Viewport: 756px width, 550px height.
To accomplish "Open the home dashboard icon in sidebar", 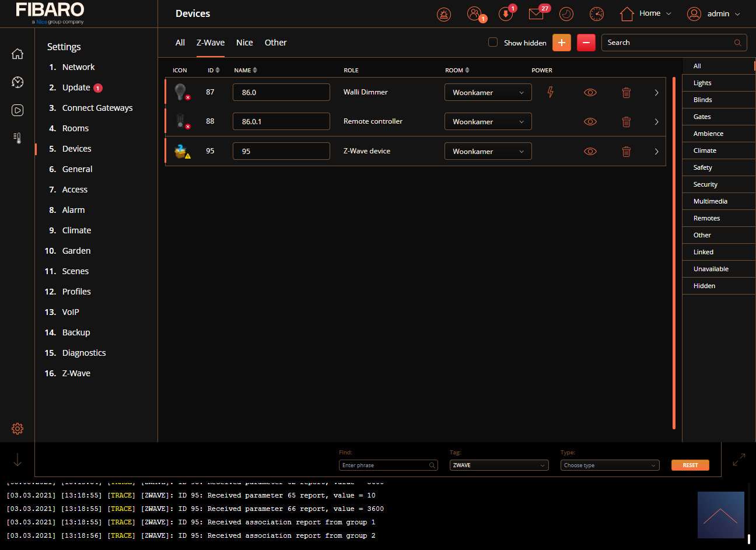I will pyautogui.click(x=17, y=54).
